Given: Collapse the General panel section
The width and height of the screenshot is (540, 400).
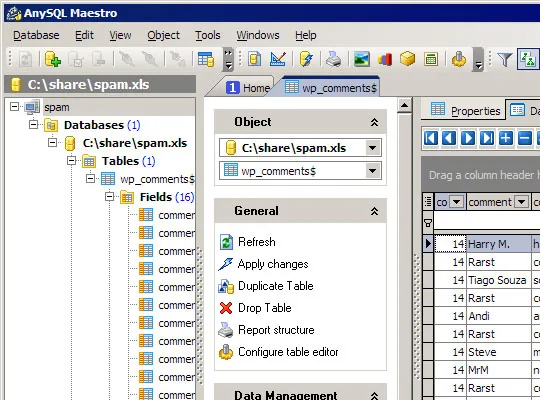Looking at the screenshot, I should click(374, 211).
